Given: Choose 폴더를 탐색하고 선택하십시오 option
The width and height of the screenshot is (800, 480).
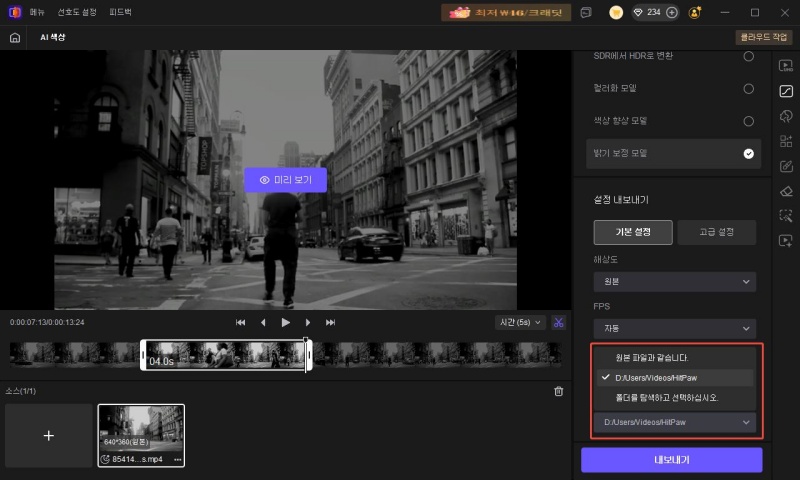Looking at the screenshot, I should (x=675, y=398).
